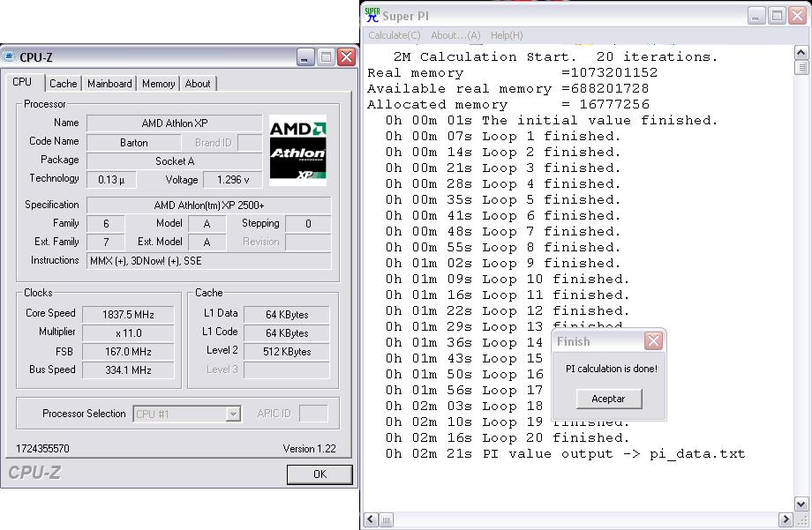Click the empty Level 3 cache field
This screenshot has width=812, height=530.
(x=286, y=370)
